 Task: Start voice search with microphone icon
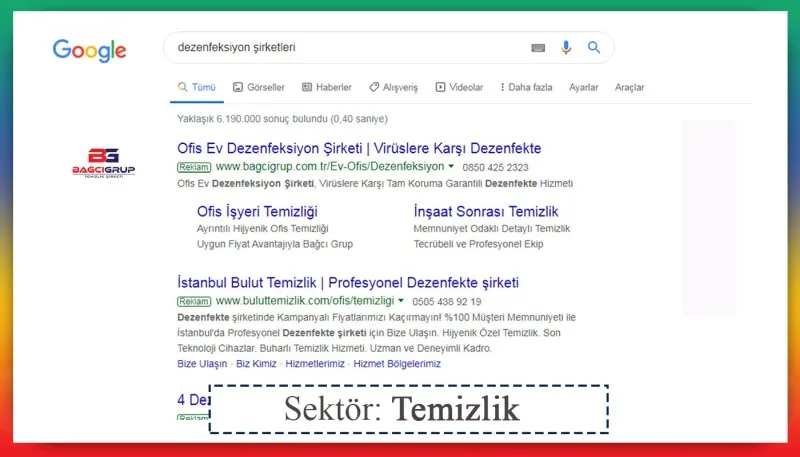(566, 47)
